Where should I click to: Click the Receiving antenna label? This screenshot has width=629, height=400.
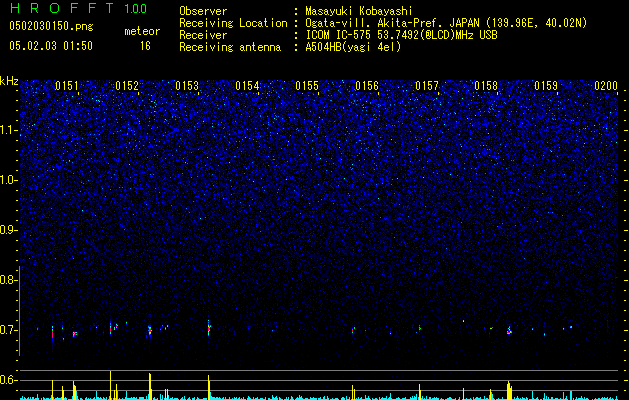tap(230, 47)
